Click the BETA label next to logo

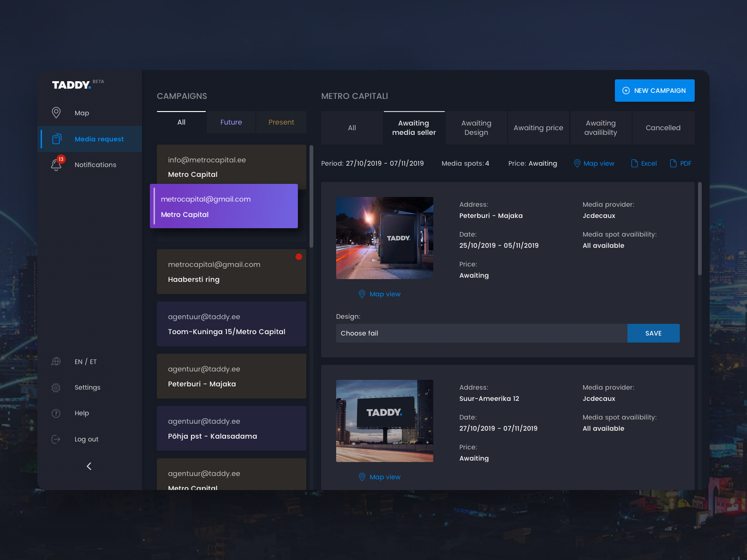(x=99, y=81)
